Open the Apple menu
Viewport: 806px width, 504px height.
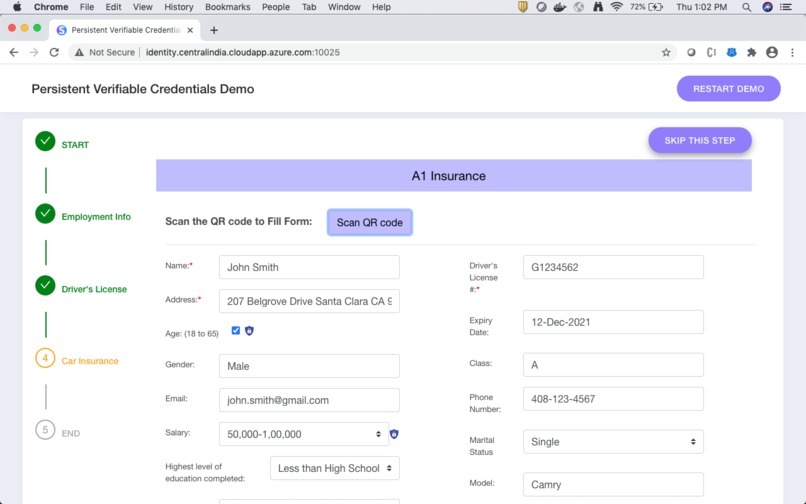pyautogui.click(x=17, y=7)
